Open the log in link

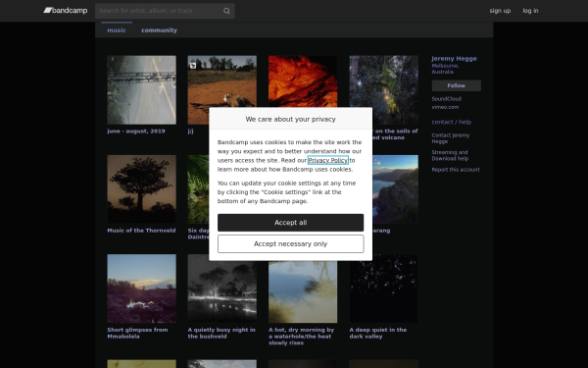[x=530, y=11]
